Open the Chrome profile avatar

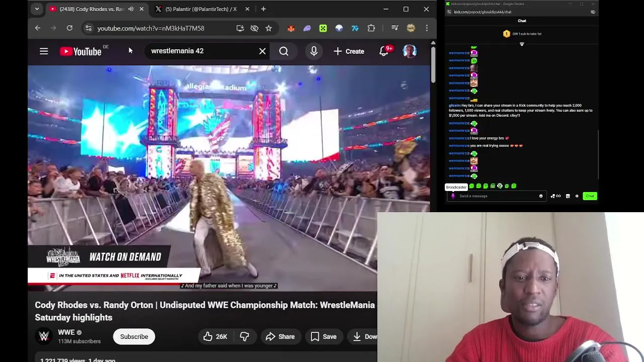tap(411, 28)
